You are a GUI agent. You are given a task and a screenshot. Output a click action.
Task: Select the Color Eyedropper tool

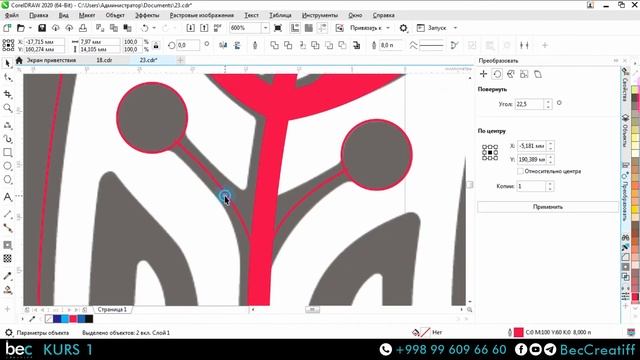(7, 276)
